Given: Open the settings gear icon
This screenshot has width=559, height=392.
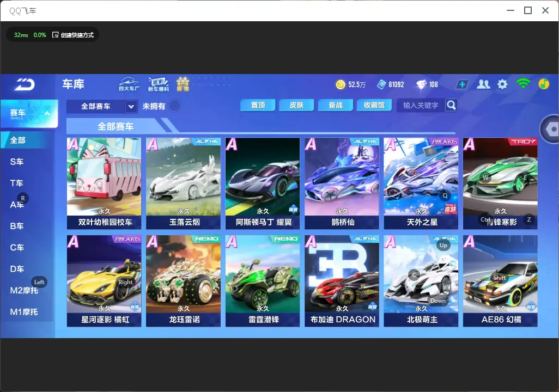Looking at the screenshot, I should coord(502,84).
